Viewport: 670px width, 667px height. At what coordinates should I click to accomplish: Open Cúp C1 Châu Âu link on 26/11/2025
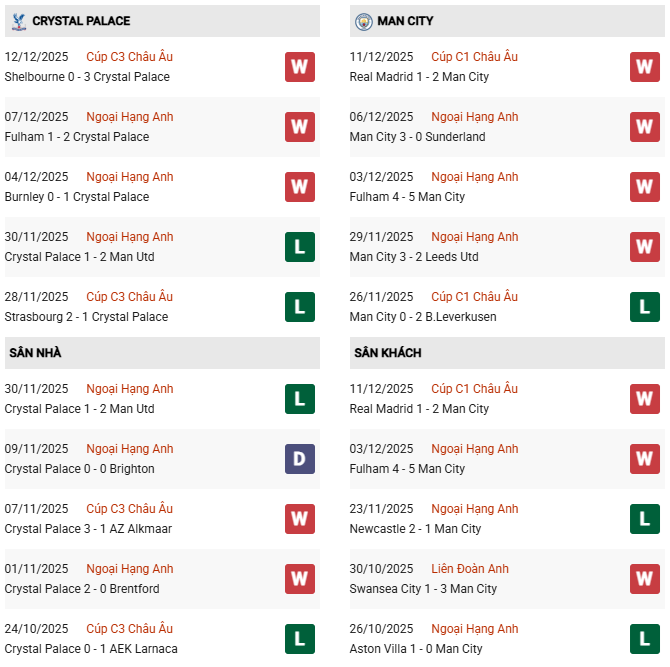coord(474,297)
